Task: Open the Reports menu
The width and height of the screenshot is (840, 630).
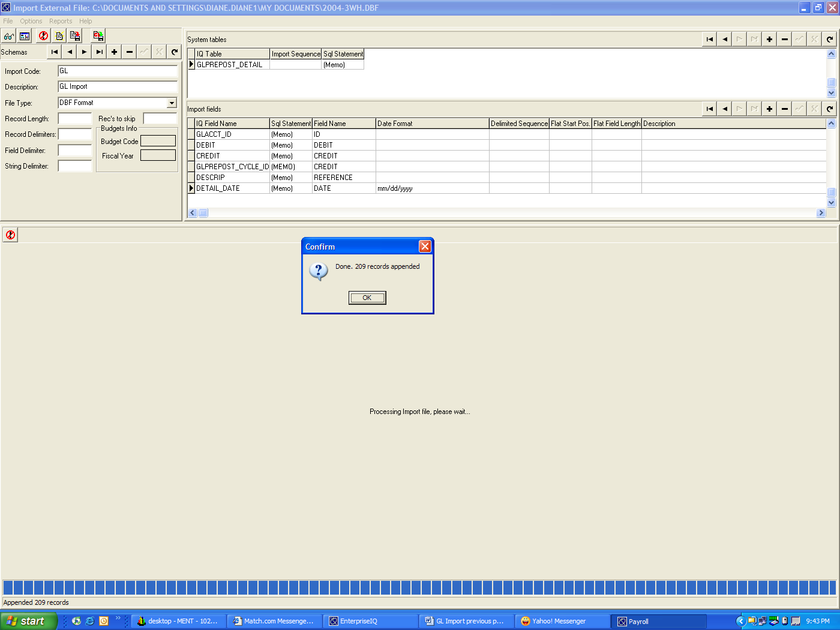Action: pyautogui.click(x=61, y=21)
